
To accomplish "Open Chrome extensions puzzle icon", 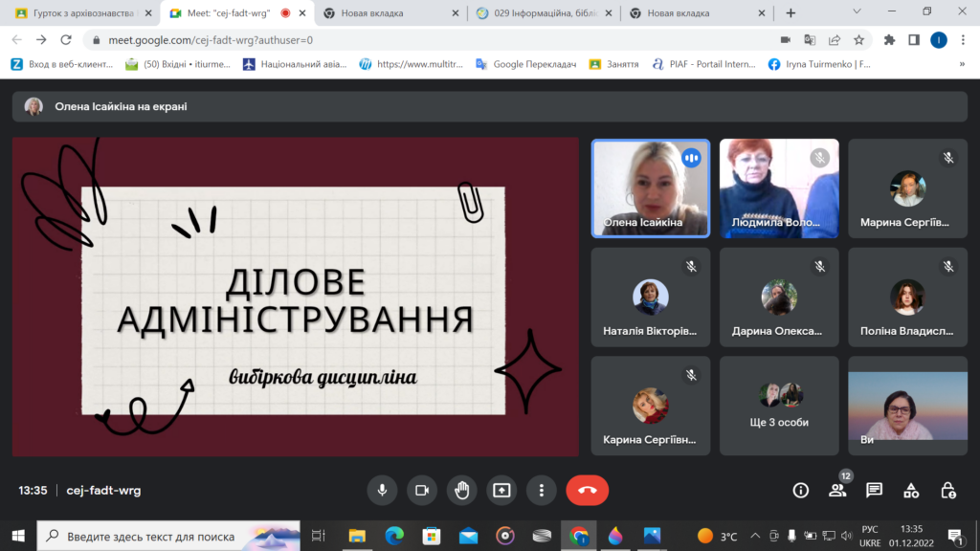I will [x=889, y=40].
